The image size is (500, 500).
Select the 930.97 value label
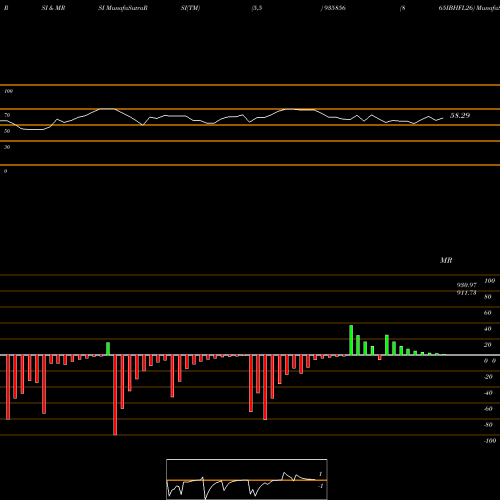(466, 285)
